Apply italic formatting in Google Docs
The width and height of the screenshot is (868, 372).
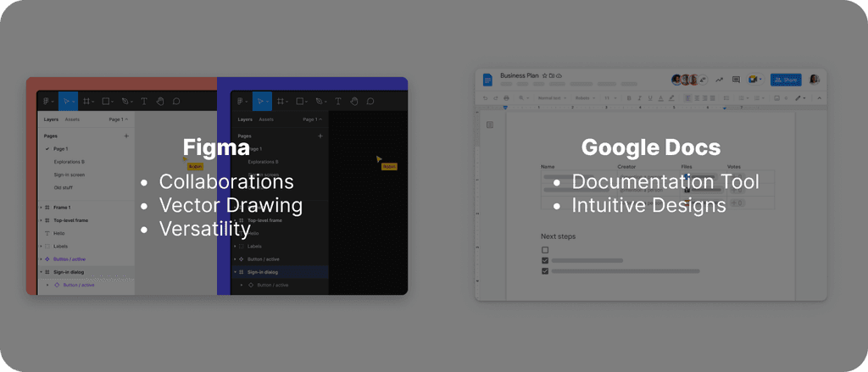[639, 98]
